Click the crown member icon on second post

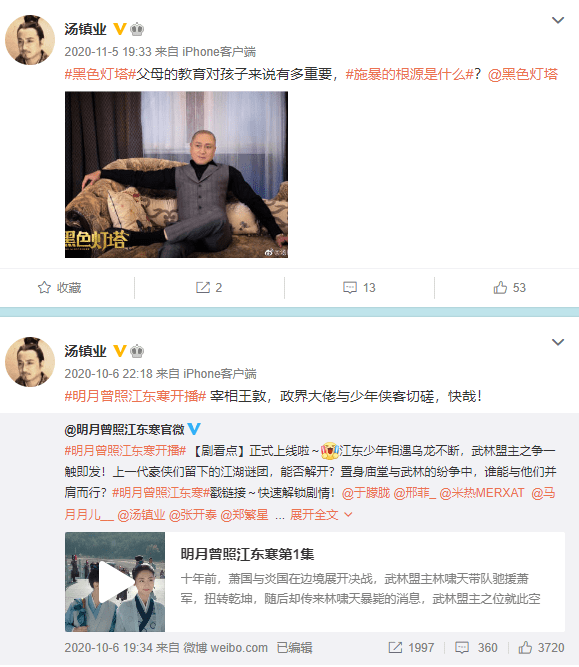pyautogui.click(x=137, y=351)
